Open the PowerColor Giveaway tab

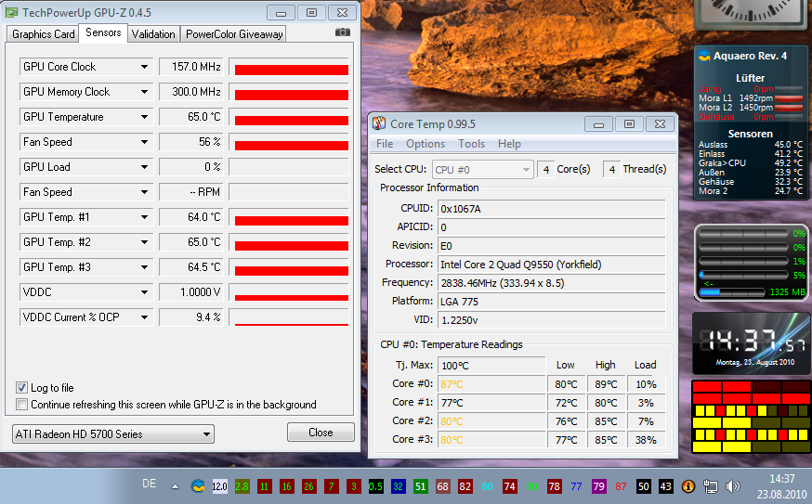click(x=234, y=34)
